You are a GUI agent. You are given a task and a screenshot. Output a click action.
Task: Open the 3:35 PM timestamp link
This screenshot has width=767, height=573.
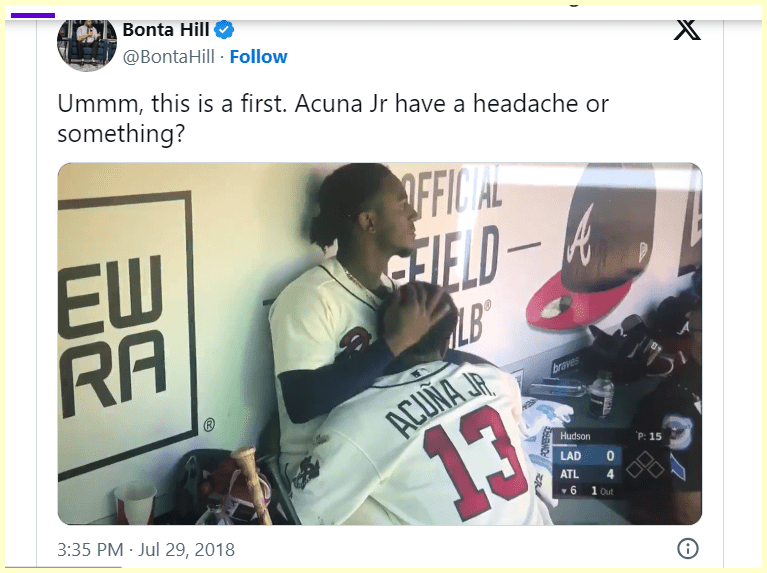coord(90,550)
